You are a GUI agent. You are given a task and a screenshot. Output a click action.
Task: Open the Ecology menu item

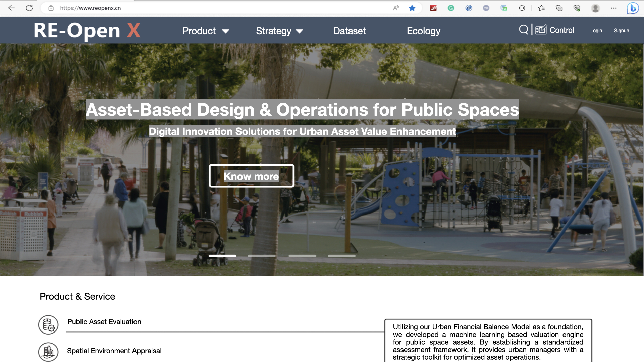point(423,31)
